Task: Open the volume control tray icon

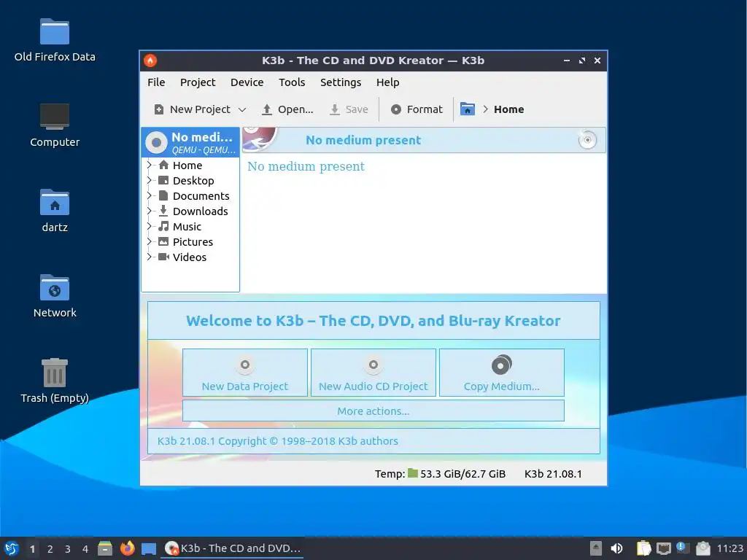Action: point(616,548)
